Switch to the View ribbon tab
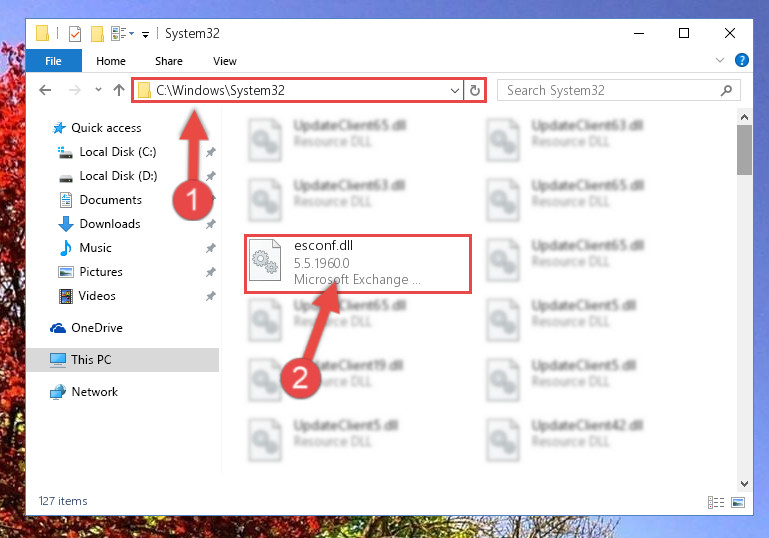The height and width of the screenshot is (538, 769). (x=225, y=61)
